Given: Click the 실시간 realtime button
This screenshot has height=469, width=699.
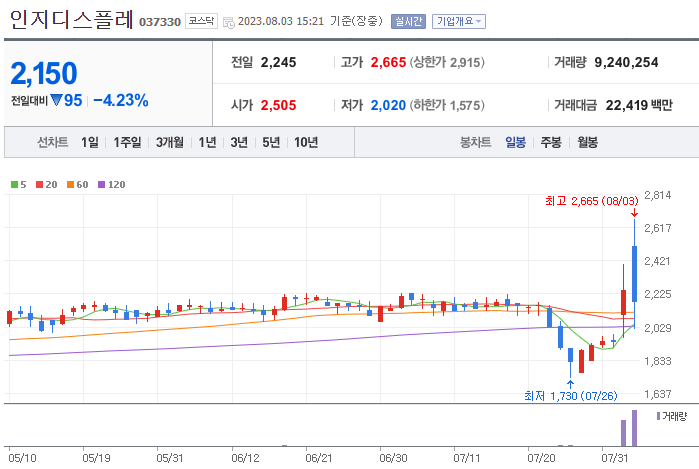Looking at the screenshot, I should coord(408,21).
